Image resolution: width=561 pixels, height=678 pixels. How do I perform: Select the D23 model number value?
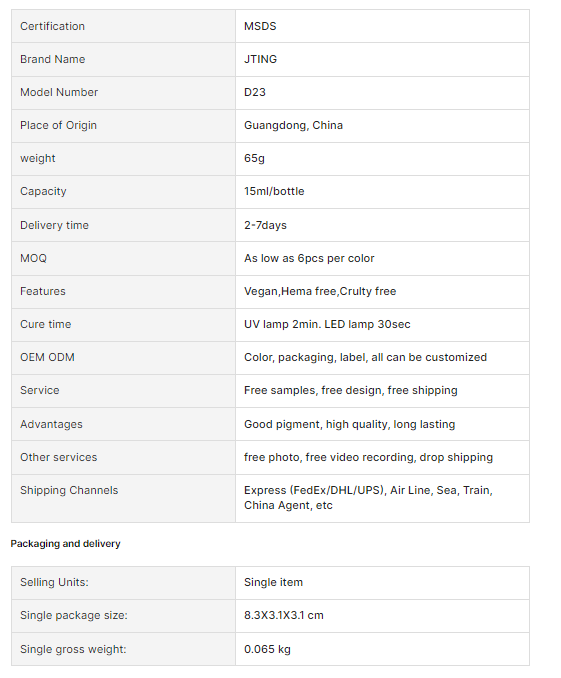(x=255, y=92)
